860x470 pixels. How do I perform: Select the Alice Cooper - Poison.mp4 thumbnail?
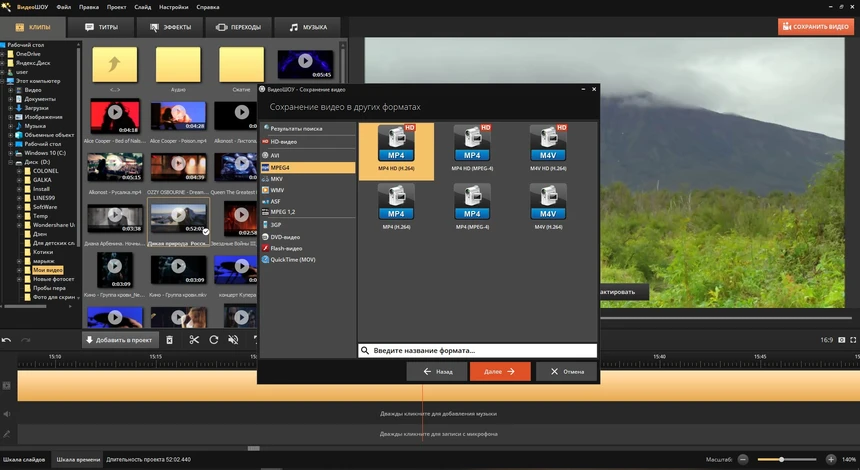coord(178,116)
